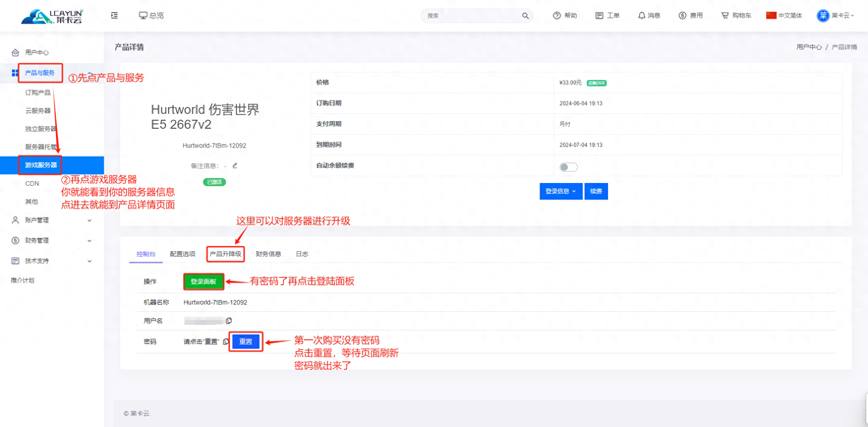The image size is (868, 427).
Task: Toggle the 自动余额续费 switch
Action: click(x=568, y=167)
